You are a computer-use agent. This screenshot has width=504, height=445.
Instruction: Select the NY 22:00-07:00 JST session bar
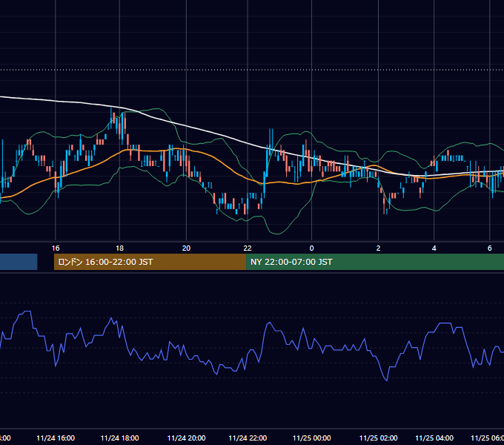[375, 262]
